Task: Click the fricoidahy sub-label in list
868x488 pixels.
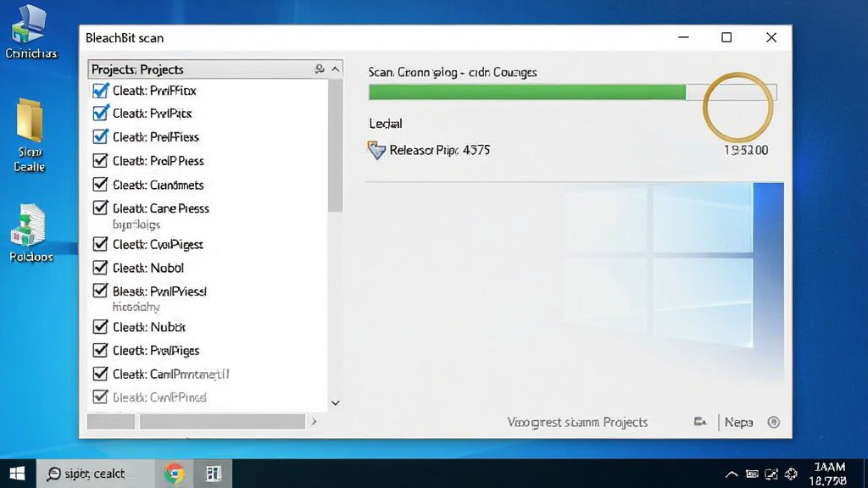Action: point(136,307)
